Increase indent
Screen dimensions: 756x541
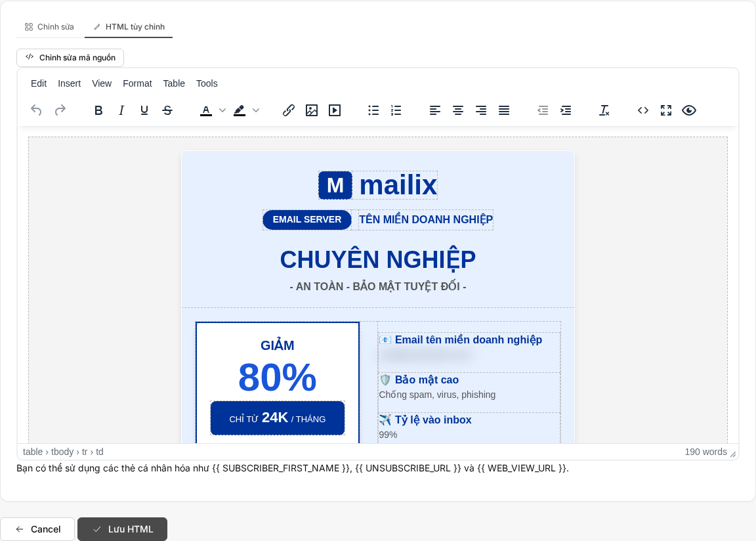[x=566, y=110]
